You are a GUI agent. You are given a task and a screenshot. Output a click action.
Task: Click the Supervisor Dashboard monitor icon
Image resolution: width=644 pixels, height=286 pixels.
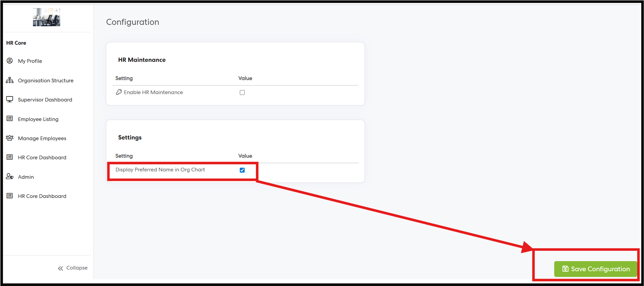[10, 99]
